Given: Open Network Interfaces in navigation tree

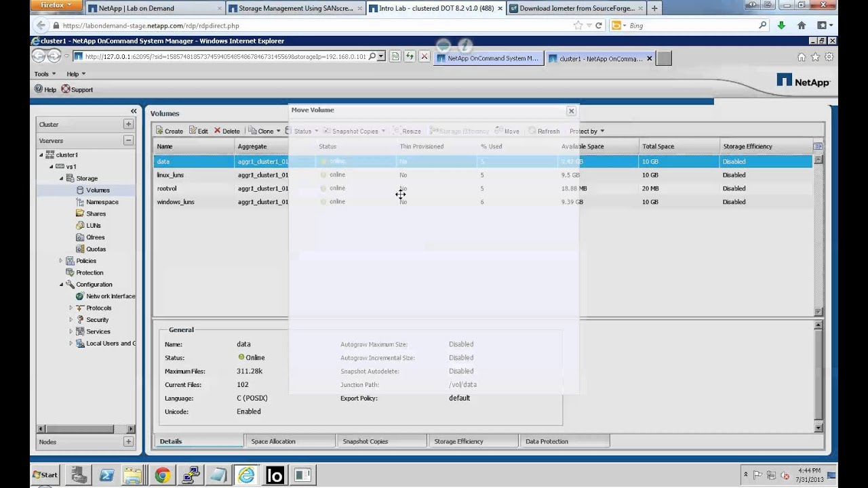Looking at the screenshot, I should [111, 296].
